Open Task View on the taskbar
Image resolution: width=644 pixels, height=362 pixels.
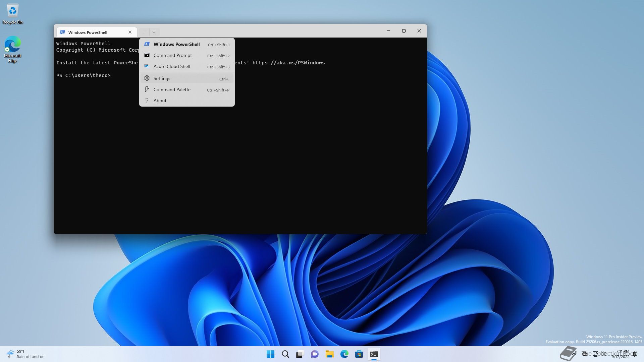[x=300, y=354]
